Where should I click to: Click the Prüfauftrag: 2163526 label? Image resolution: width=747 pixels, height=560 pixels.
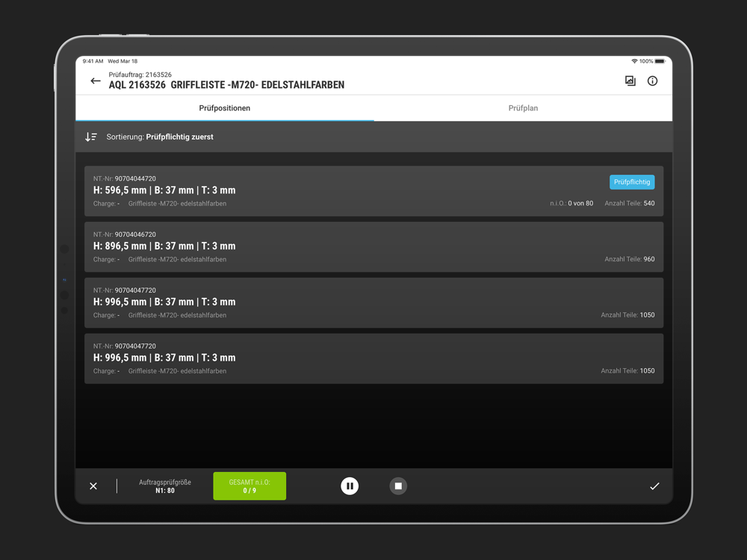tap(140, 75)
